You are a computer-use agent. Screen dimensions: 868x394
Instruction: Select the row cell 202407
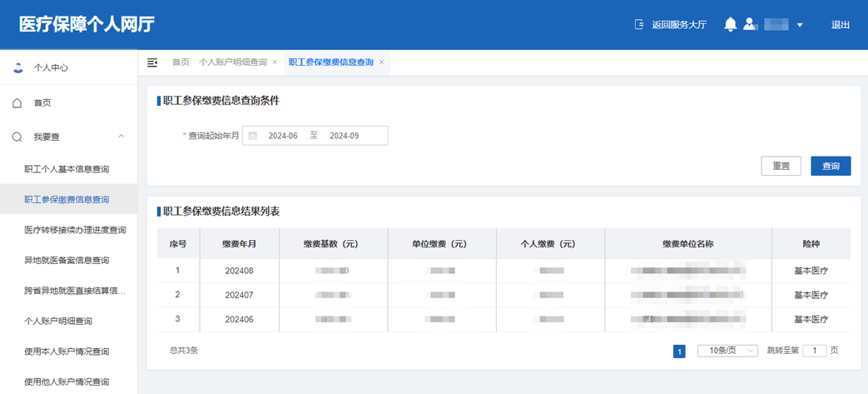click(x=239, y=296)
